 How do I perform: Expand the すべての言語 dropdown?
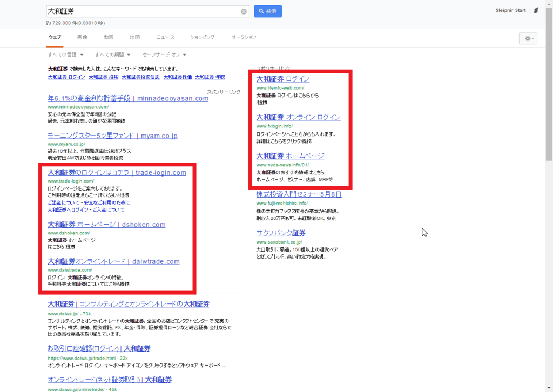(65, 55)
